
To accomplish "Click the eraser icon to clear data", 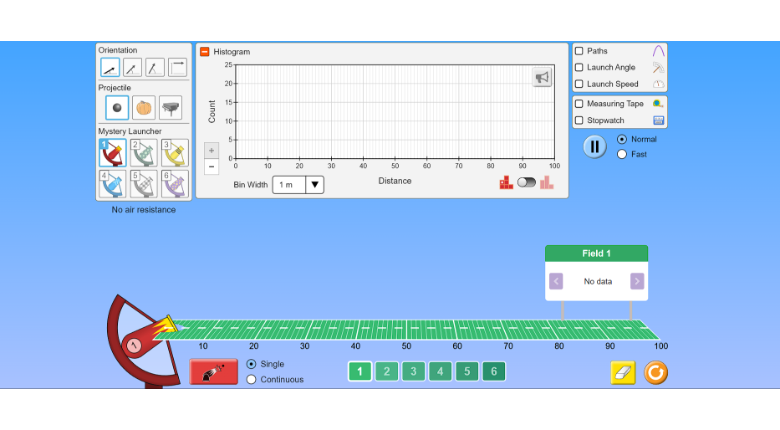I will point(622,373).
